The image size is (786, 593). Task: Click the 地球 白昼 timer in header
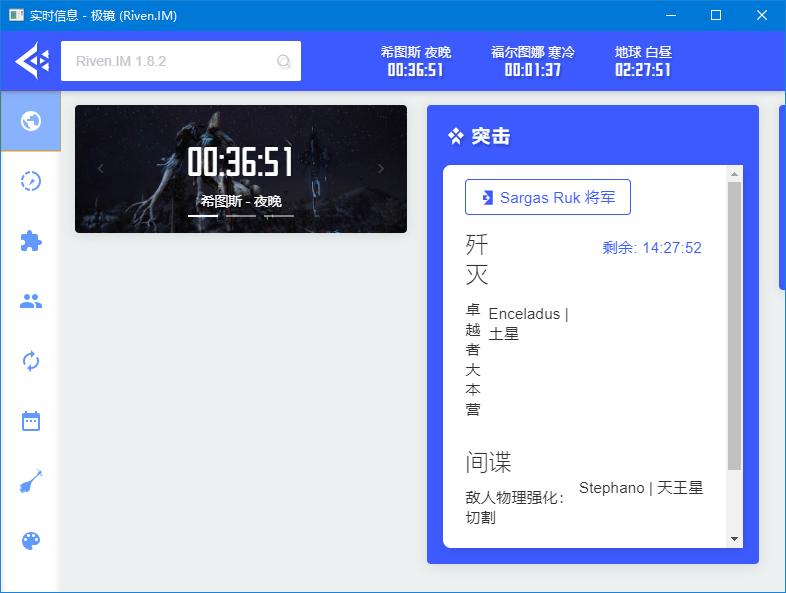[x=642, y=61]
